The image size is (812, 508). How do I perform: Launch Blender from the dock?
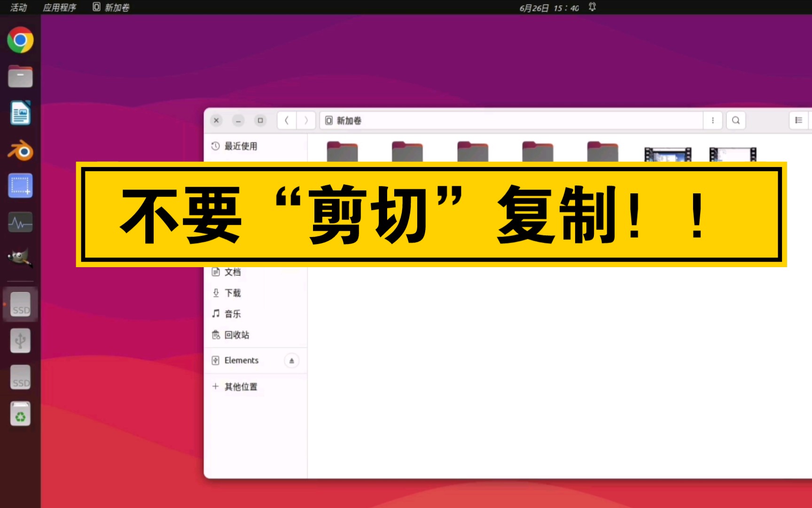click(x=20, y=151)
